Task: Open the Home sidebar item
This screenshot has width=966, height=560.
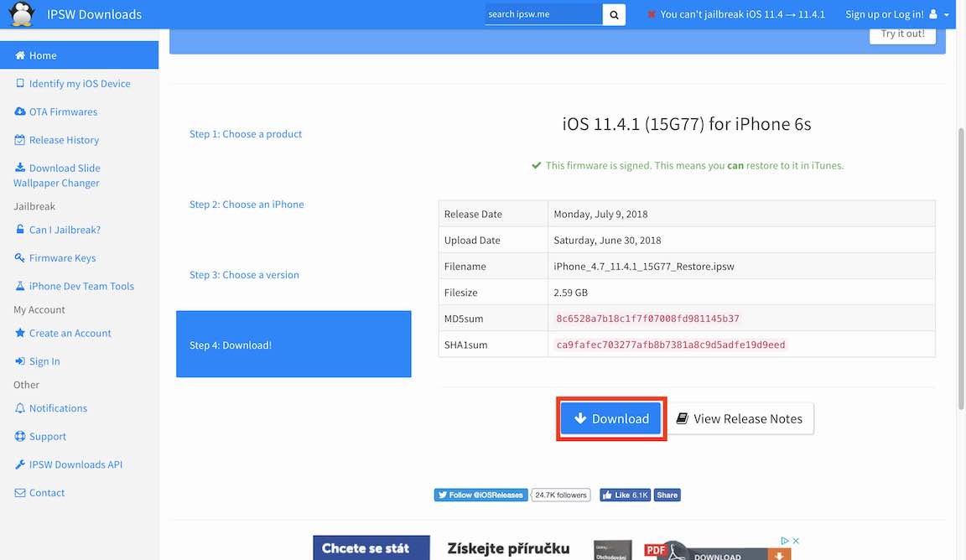Action: (79, 54)
